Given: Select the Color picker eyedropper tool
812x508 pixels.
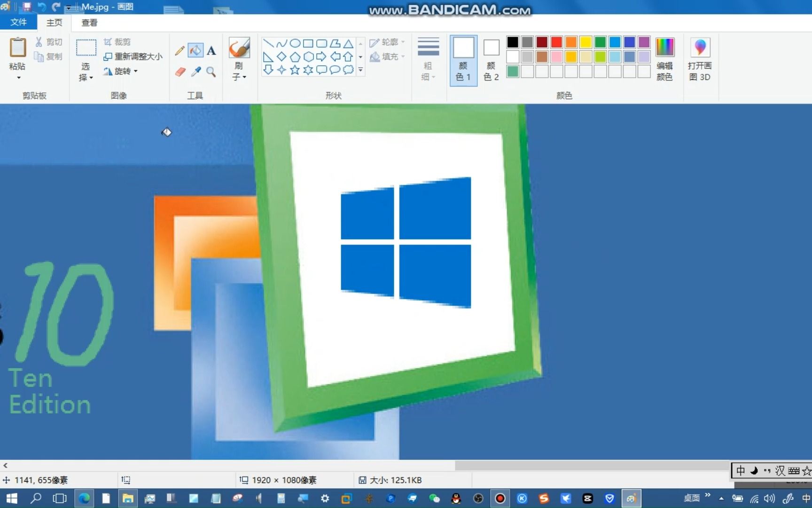Looking at the screenshot, I should [x=196, y=71].
